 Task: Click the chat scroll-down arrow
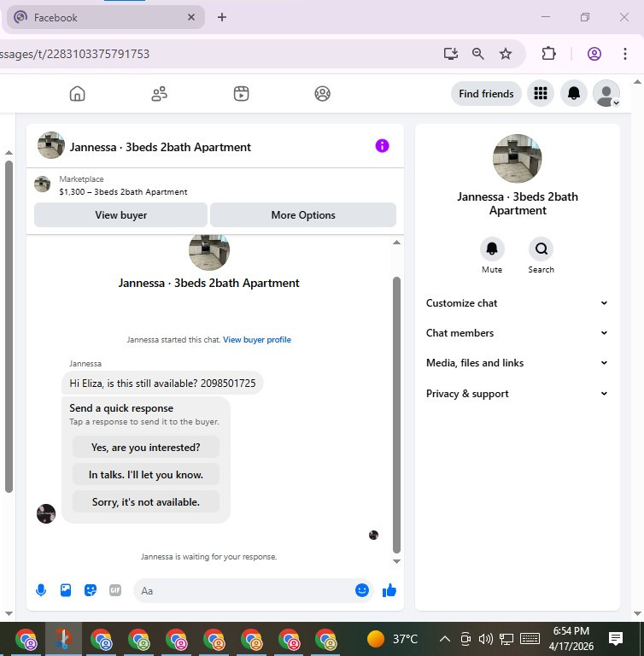(396, 561)
